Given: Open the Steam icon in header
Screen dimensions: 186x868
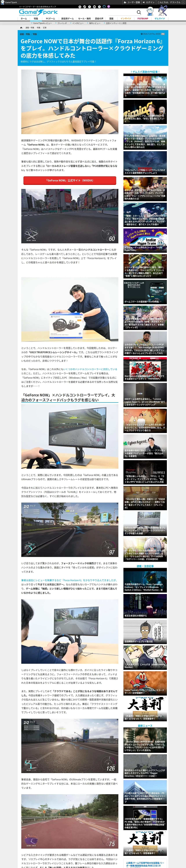Looking at the screenshot, I should click(x=85, y=7).
